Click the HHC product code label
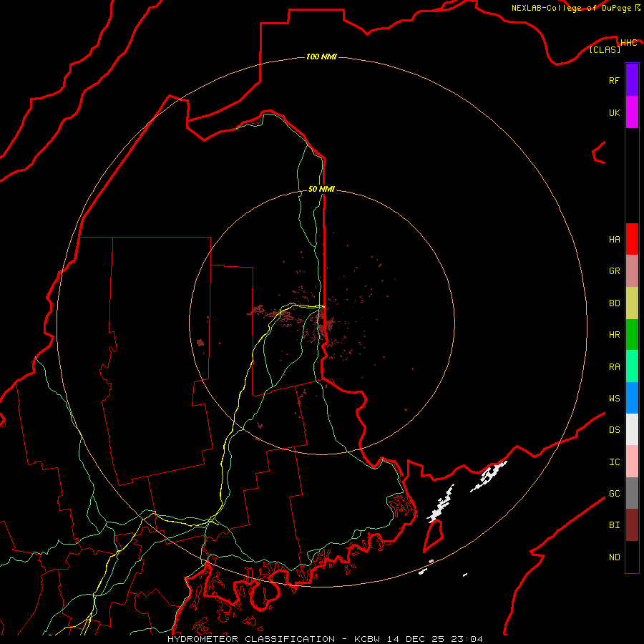The width and height of the screenshot is (644, 644). (x=628, y=43)
